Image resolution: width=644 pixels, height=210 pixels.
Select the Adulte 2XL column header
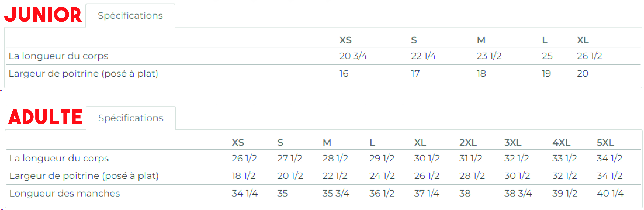point(468,142)
